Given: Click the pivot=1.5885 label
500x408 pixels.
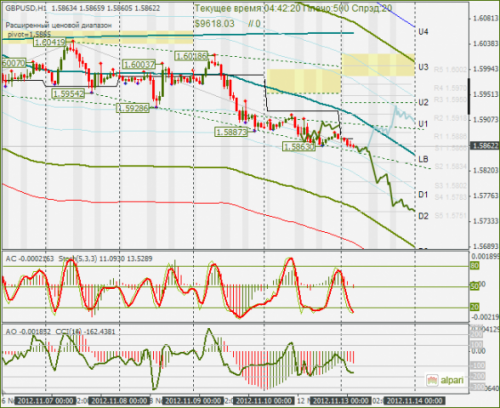Looking at the screenshot, I should point(29,34).
